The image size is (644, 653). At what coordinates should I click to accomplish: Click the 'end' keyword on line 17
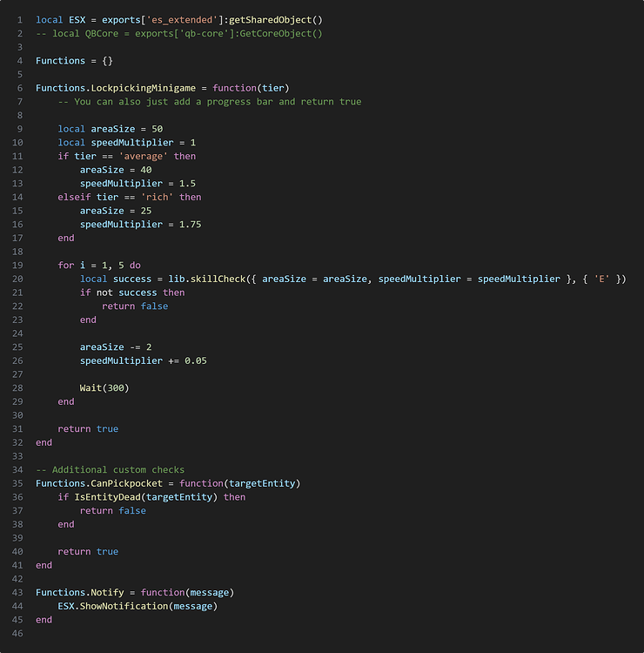(x=66, y=239)
